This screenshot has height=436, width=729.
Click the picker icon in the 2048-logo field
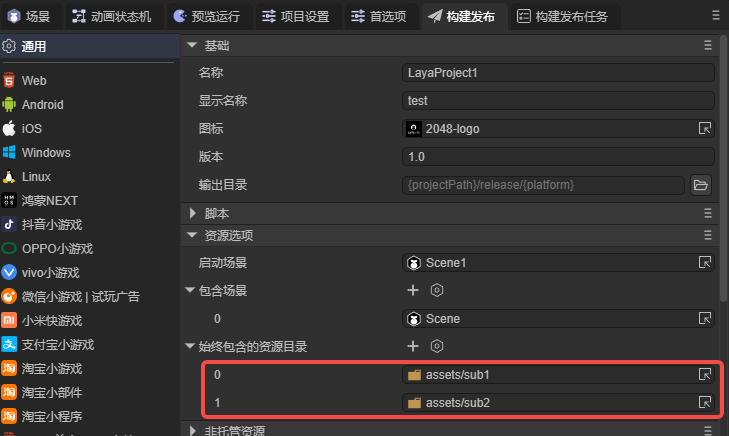[704, 129]
